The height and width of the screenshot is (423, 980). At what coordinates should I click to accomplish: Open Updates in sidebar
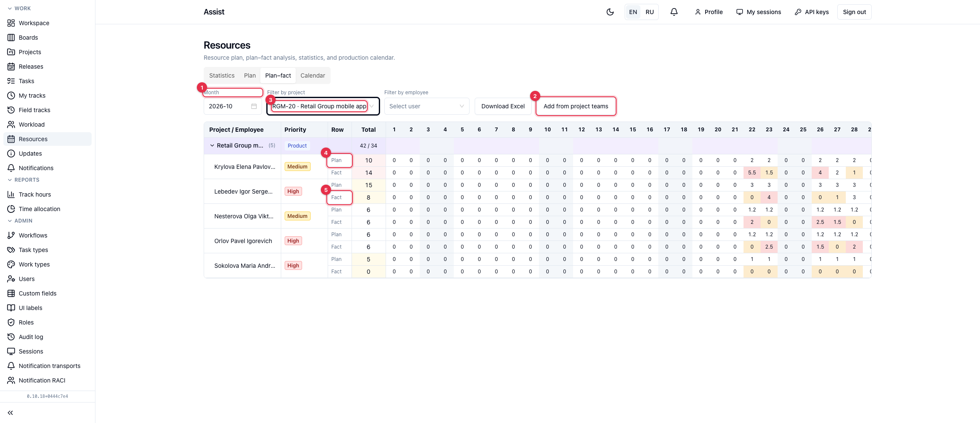[30, 154]
